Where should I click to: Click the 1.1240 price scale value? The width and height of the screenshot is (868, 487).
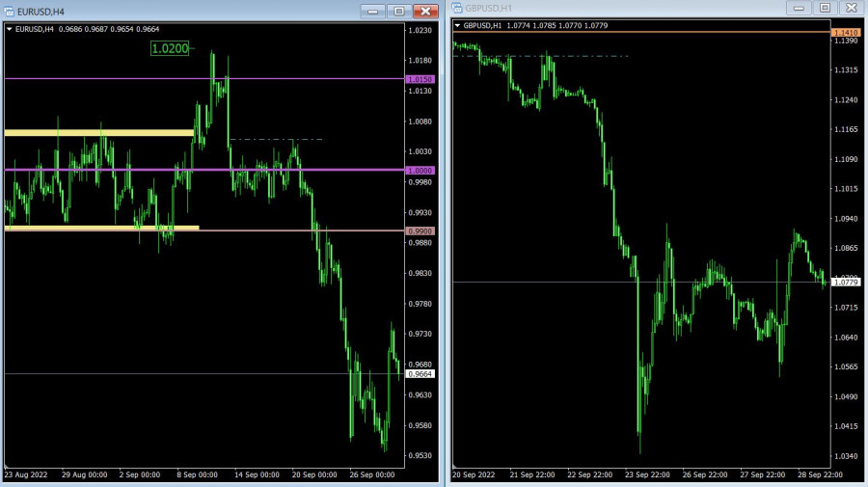pyautogui.click(x=846, y=100)
